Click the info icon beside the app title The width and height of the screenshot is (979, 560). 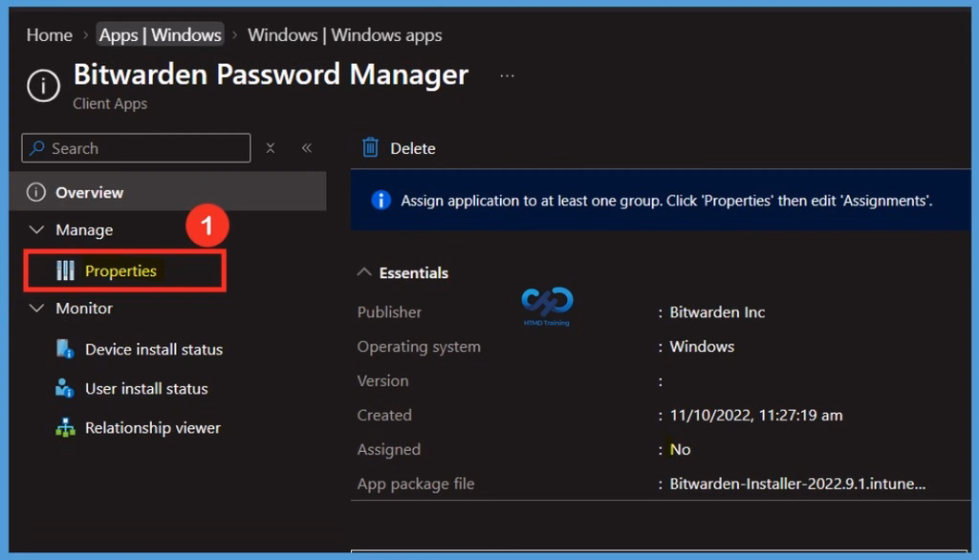pos(43,86)
